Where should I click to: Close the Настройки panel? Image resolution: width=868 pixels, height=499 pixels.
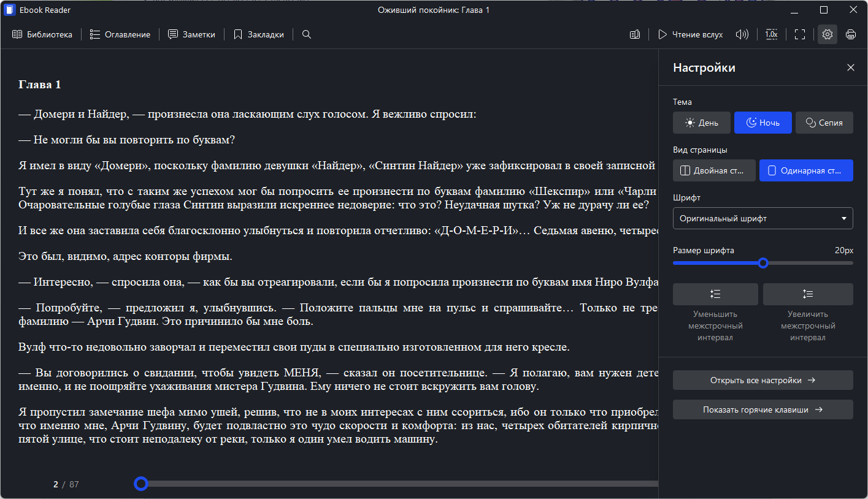[x=851, y=67]
